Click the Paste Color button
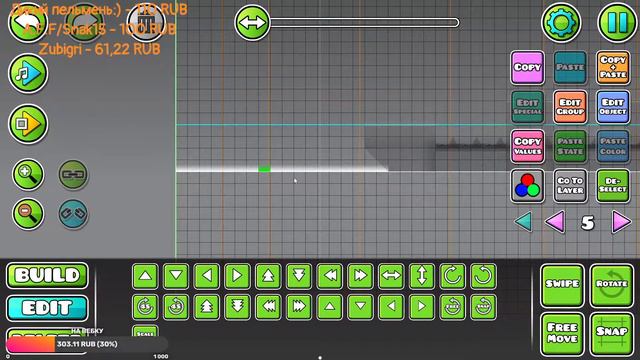 click(x=613, y=146)
